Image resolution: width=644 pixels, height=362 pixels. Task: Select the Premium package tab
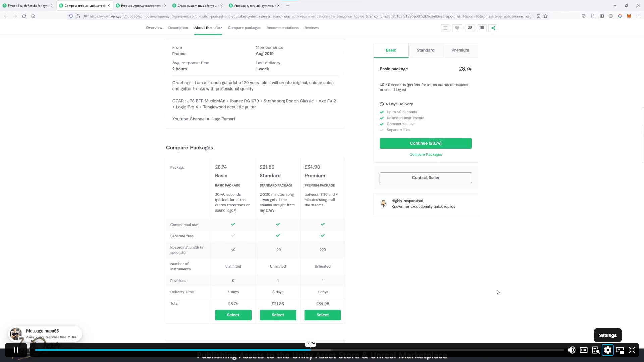click(460, 50)
